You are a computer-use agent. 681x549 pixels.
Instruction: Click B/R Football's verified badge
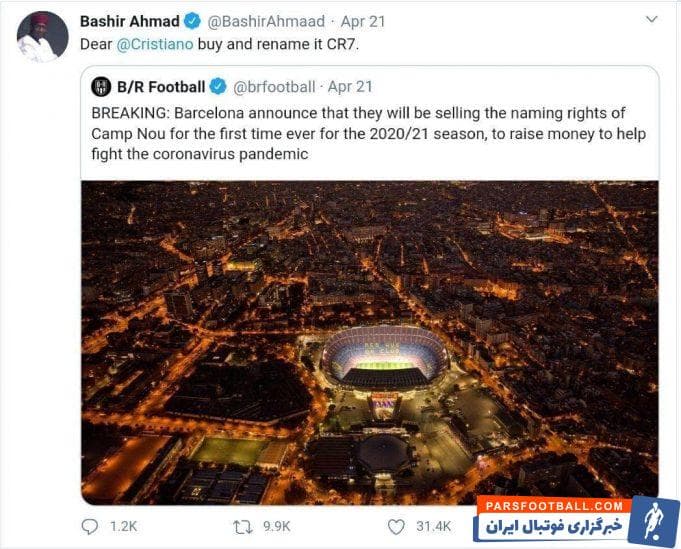click(218, 87)
